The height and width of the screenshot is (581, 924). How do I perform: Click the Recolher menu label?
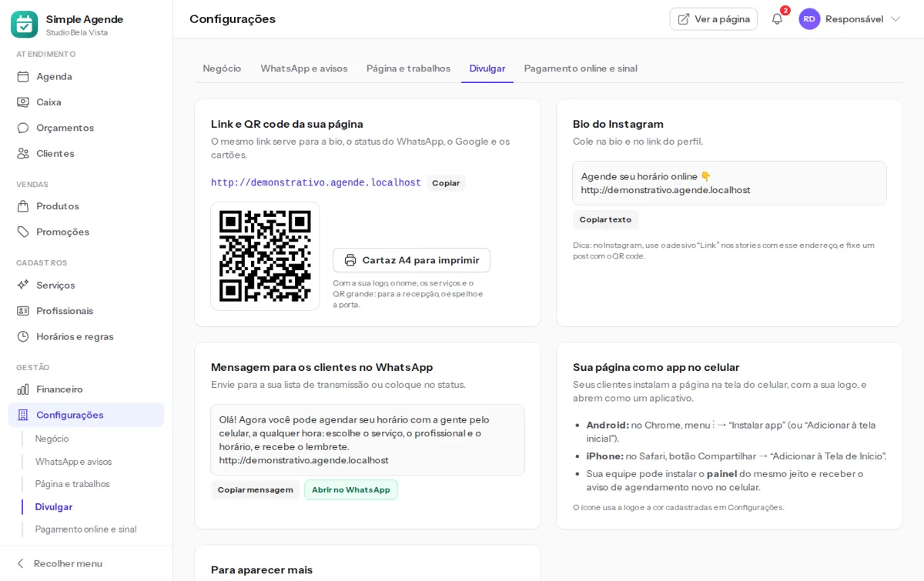tap(68, 563)
